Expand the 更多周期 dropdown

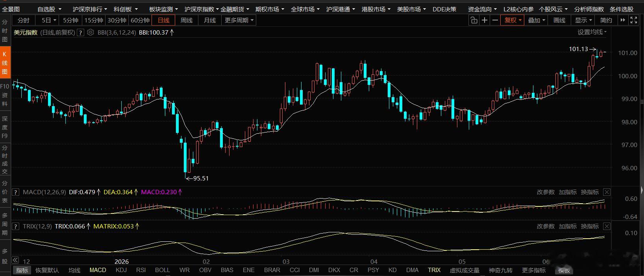click(x=239, y=20)
